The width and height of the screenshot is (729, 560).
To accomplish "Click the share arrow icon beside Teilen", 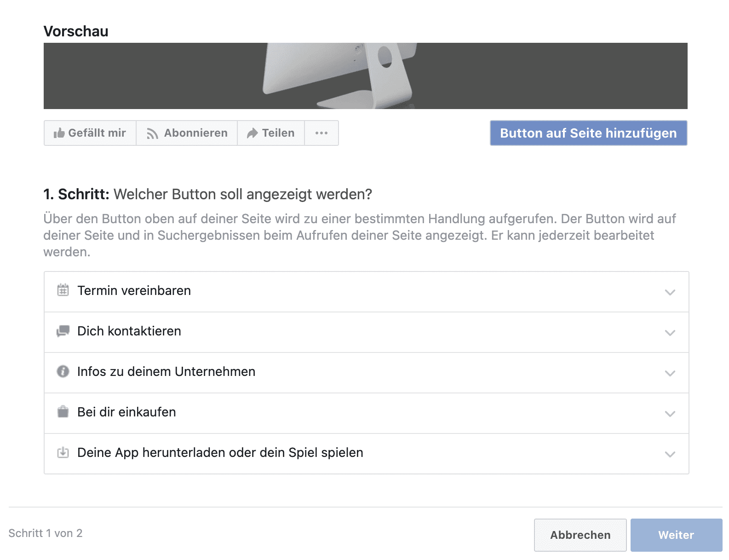I will pos(252,133).
